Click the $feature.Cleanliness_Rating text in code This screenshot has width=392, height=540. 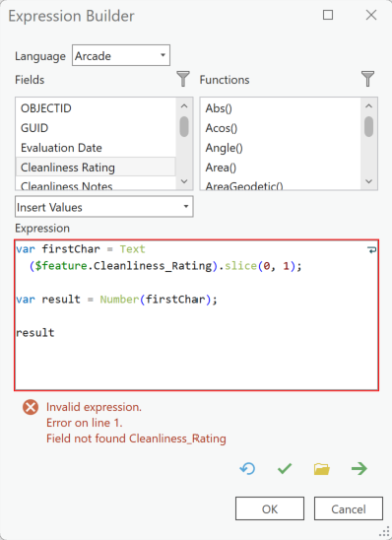(123, 266)
